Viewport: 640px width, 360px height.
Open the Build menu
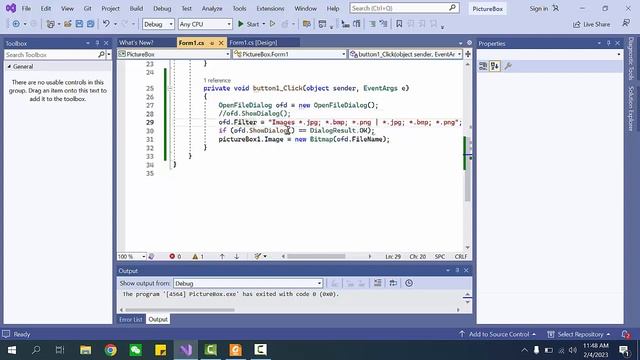[x=136, y=8]
